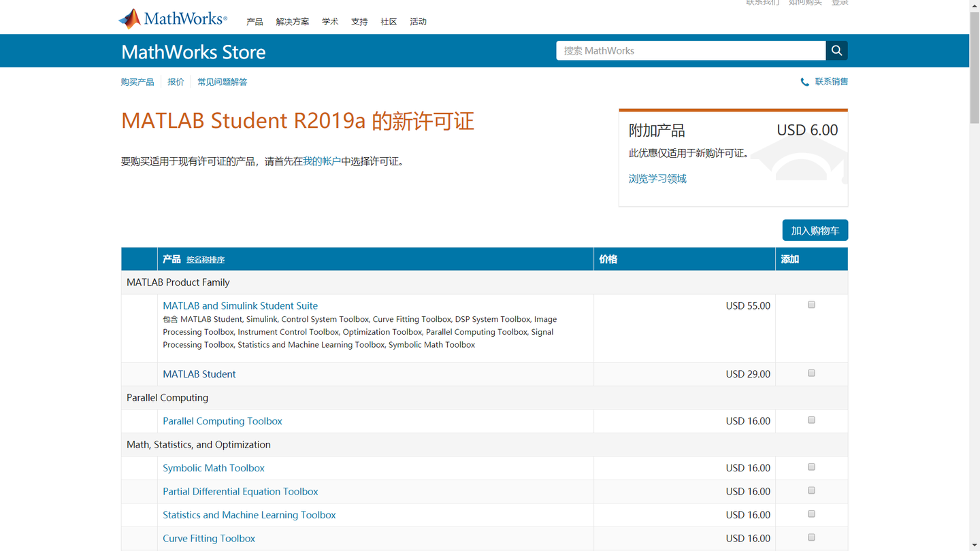Viewport: 980px width, 551px height.
Task: Enable the Parallel Computing Toolbox checkbox
Action: point(811,420)
